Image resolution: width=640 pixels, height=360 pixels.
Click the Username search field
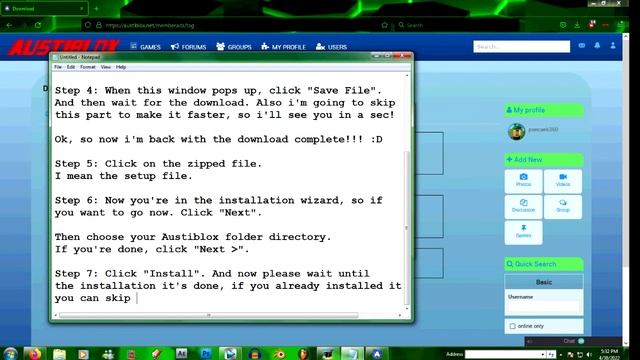click(x=544, y=307)
